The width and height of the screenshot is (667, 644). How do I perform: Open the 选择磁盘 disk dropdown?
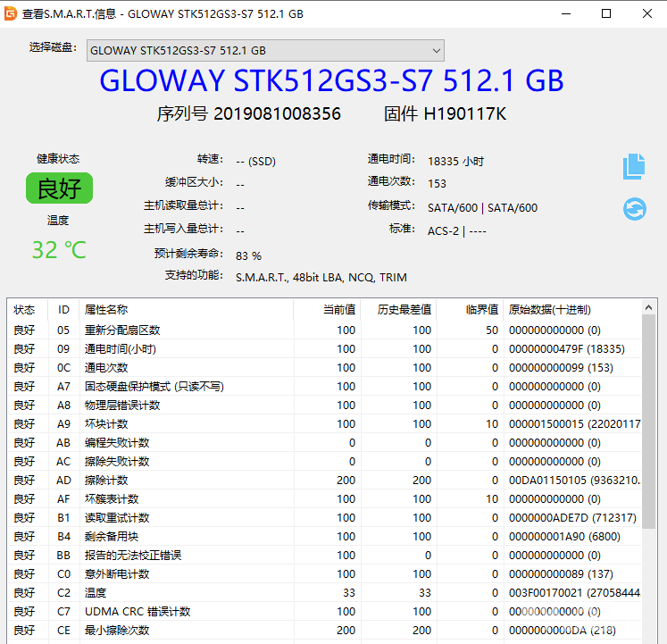[265, 50]
